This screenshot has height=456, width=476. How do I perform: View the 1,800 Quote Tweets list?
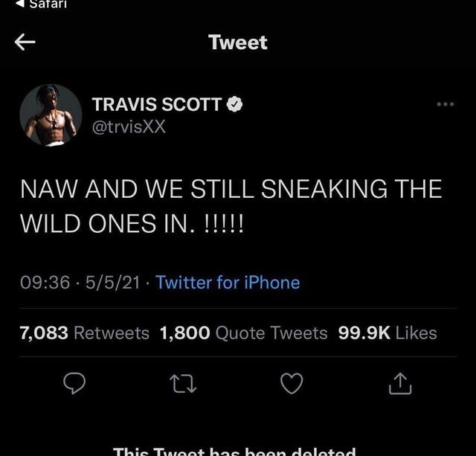pos(244,333)
